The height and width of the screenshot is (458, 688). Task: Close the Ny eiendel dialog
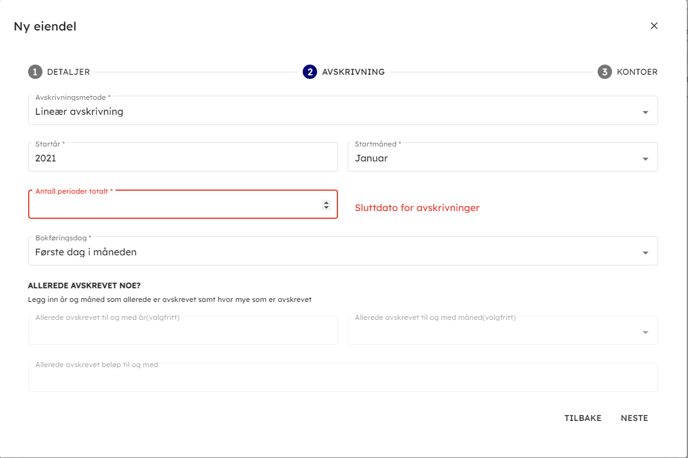[x=654, y=26]
